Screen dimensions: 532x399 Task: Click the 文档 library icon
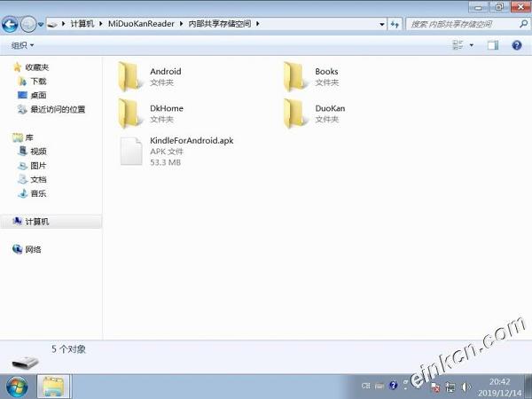point(22,179)
